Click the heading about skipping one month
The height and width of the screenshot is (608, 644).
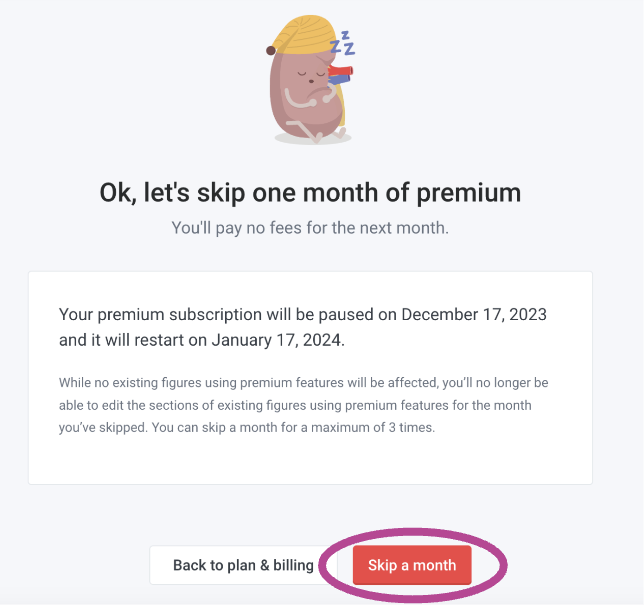pos(310,192)
